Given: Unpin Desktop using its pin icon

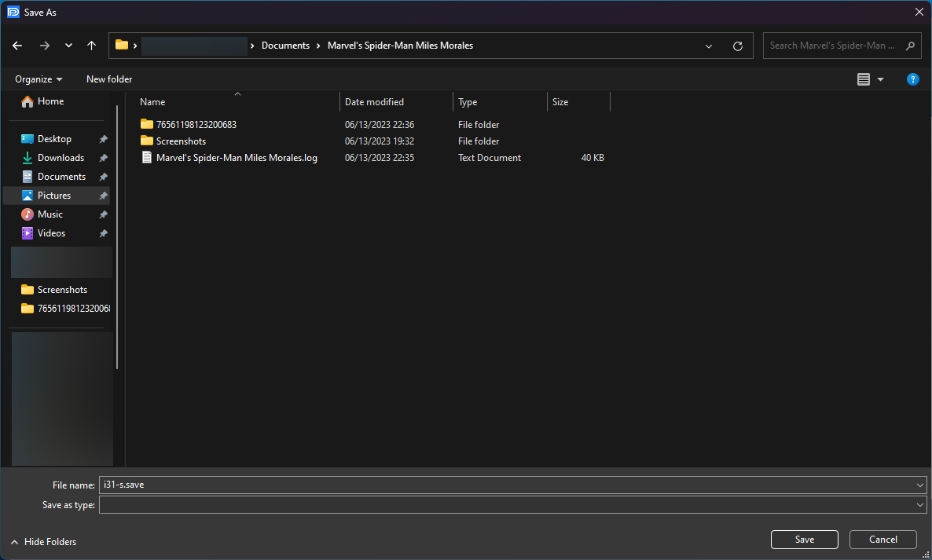Looking at the screenshot, I should 104,139.
